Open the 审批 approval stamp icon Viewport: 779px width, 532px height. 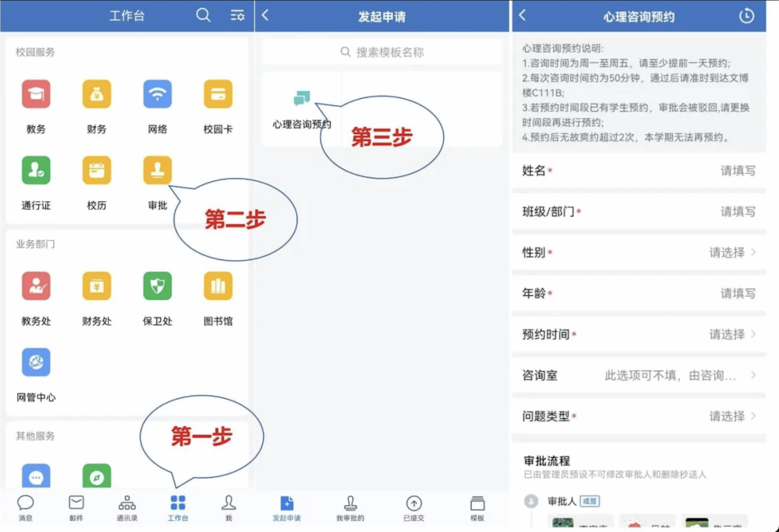pos(157,170)
